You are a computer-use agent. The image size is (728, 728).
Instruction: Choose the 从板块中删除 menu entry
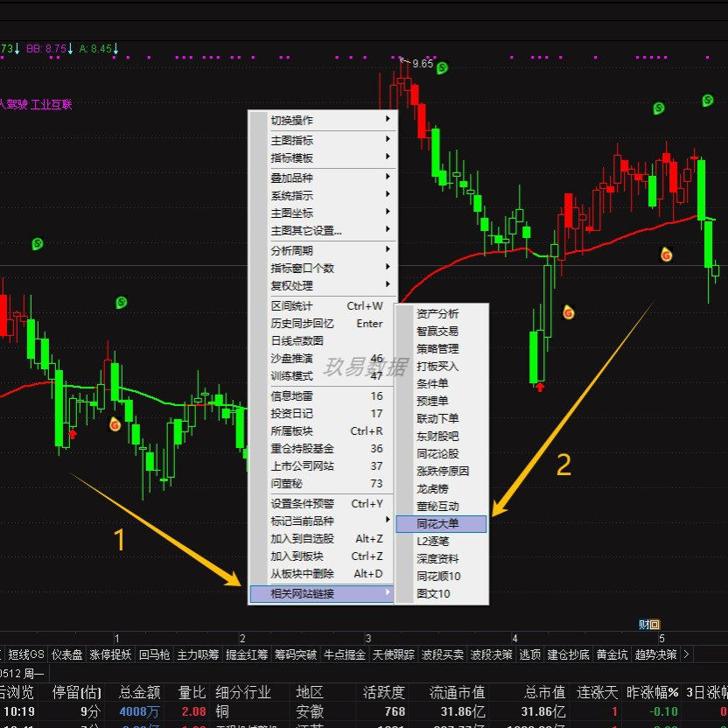pos(322,574)
